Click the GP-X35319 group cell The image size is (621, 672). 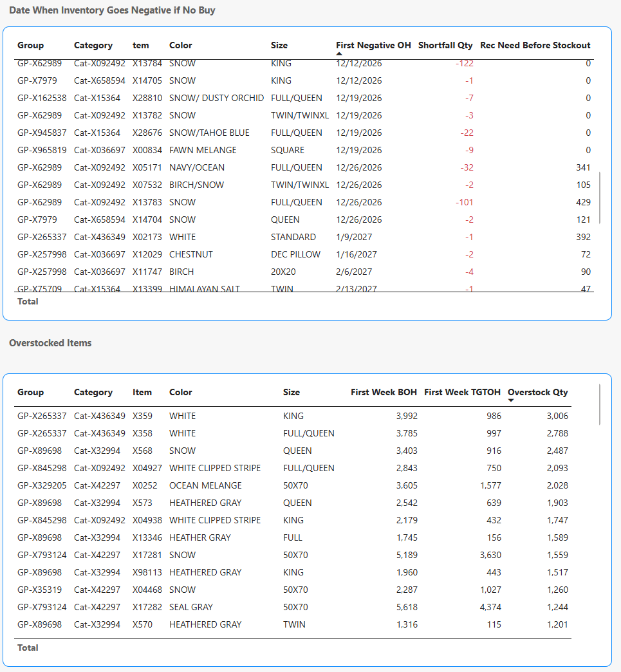coord(39,590)
